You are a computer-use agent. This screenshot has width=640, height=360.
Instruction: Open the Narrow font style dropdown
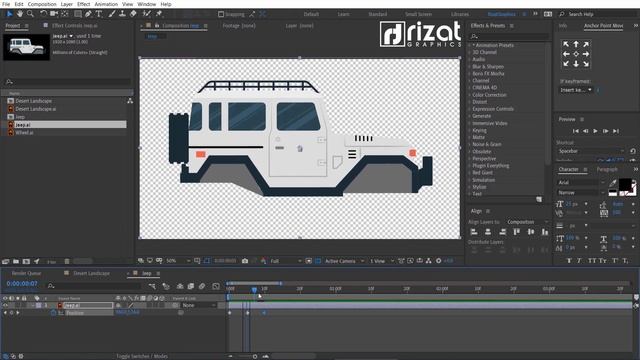581,192
